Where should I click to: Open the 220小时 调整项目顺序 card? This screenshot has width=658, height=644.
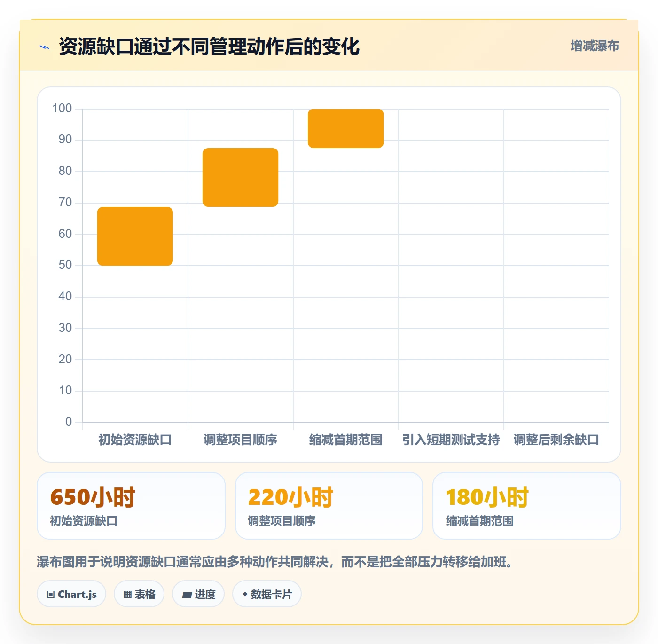tap(329, 506)
